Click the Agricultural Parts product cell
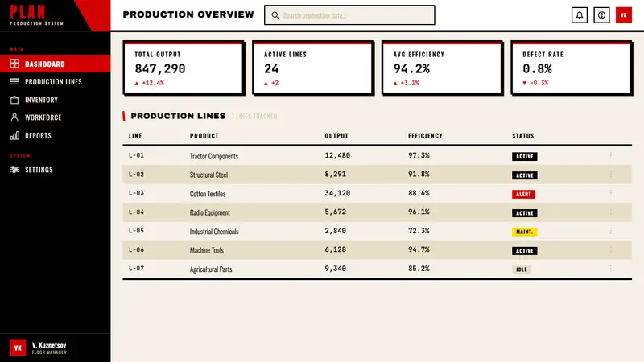The height and width of the screenshot is (362, 644). [x=211, y=269]
